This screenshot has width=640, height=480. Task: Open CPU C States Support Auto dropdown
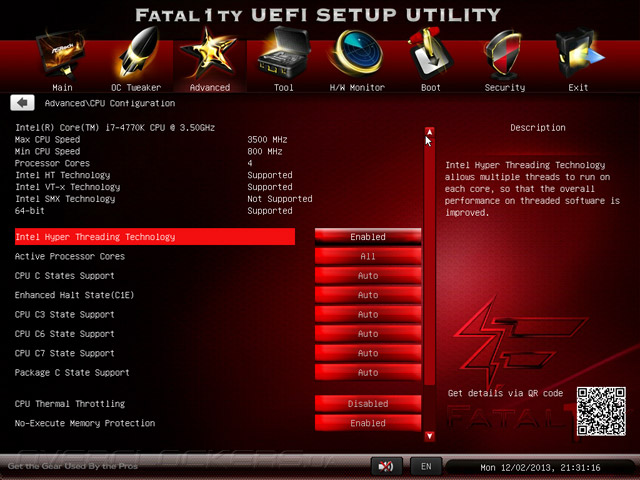pyautogui.click(x=368, y=276)
